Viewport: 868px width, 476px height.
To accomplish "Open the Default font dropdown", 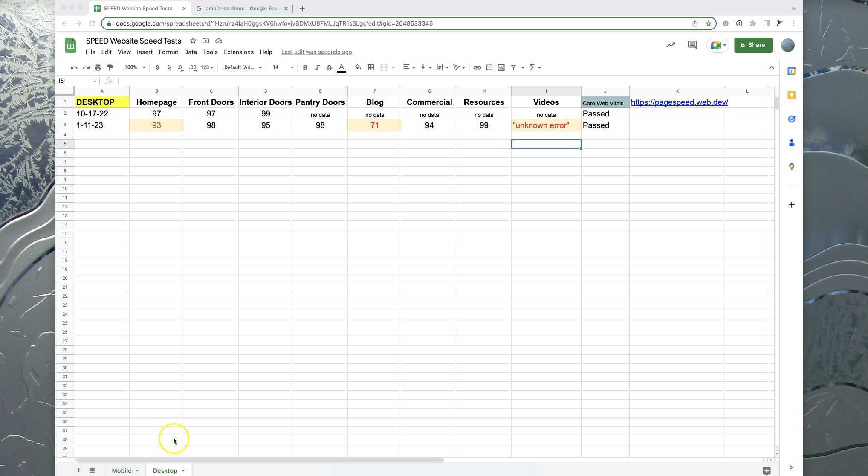I will click(243, 67).
